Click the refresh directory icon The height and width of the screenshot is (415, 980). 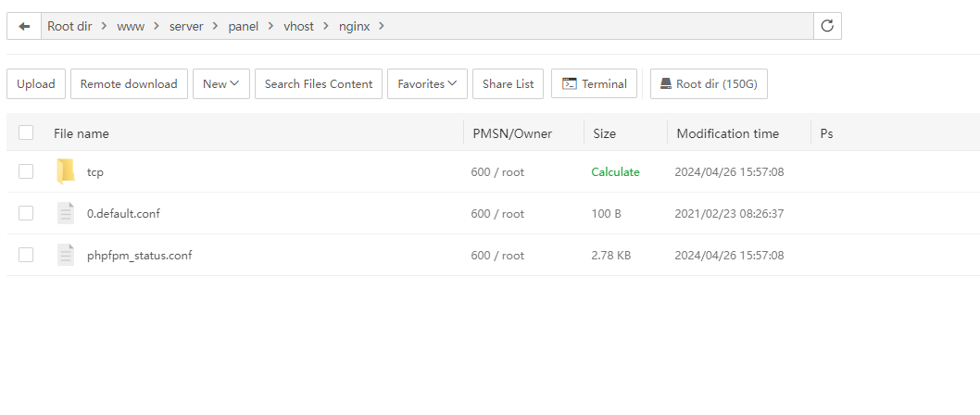click(827, 26)
